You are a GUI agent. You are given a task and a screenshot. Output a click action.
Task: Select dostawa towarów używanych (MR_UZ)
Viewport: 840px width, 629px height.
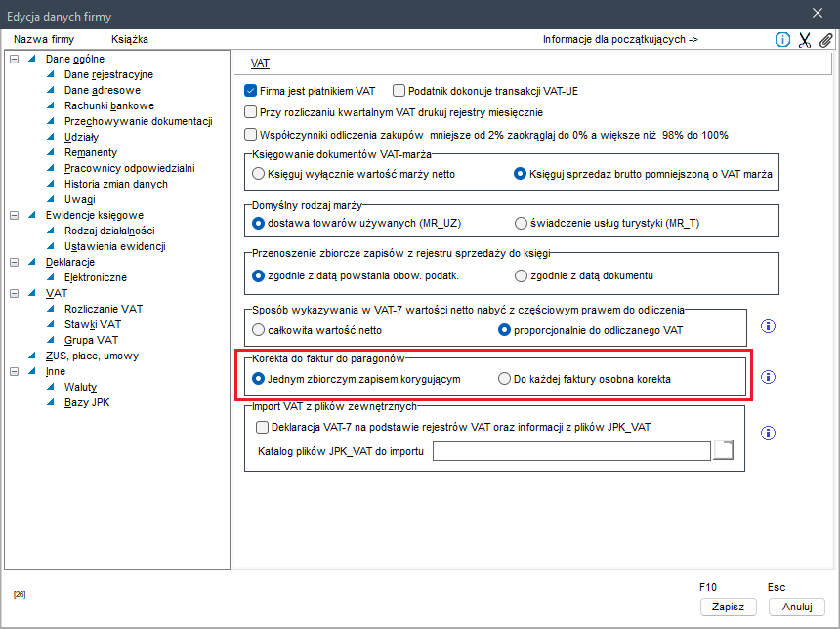[x=258, y=223]
